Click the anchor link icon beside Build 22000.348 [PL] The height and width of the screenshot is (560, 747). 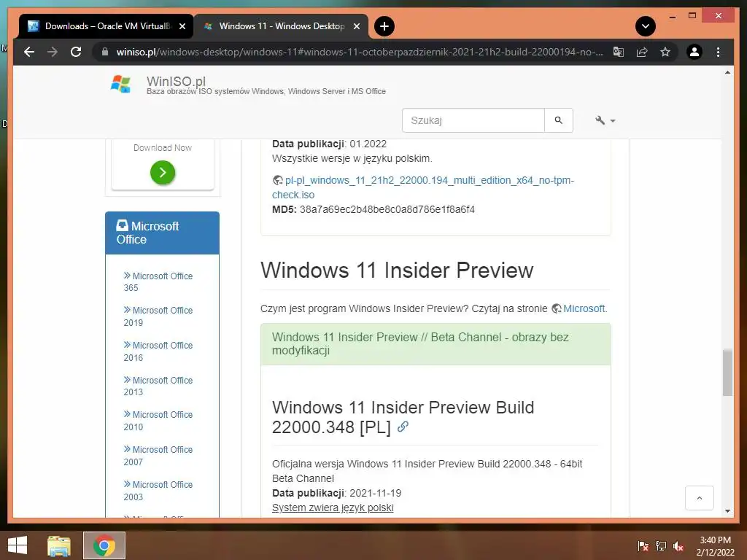point(403,427)
